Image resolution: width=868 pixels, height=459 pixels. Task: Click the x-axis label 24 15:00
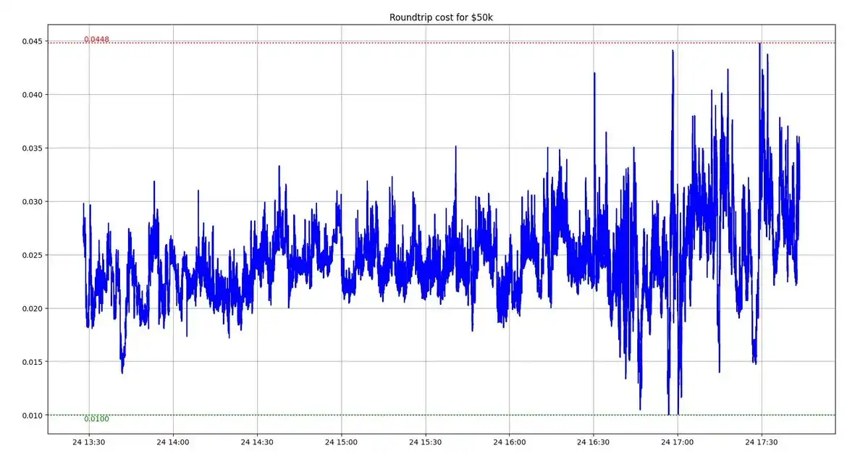pos(341,442)
